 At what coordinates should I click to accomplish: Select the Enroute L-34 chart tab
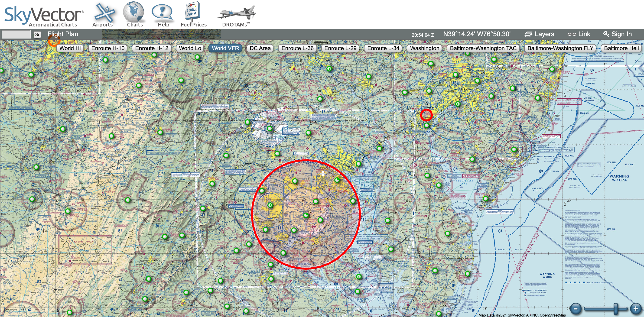pos(383,48)
